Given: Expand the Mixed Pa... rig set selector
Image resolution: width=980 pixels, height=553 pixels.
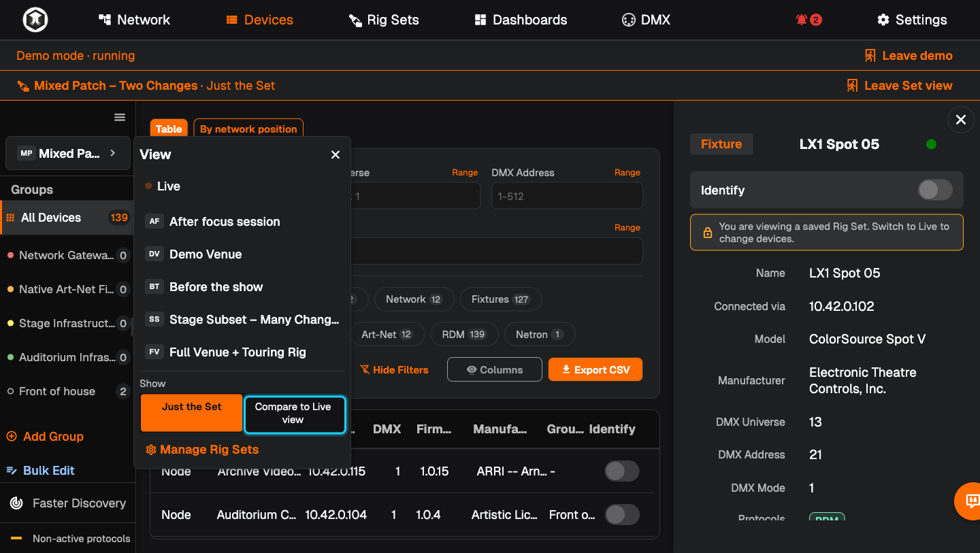Looking at the screenshot, I should (x=67, y=154).
